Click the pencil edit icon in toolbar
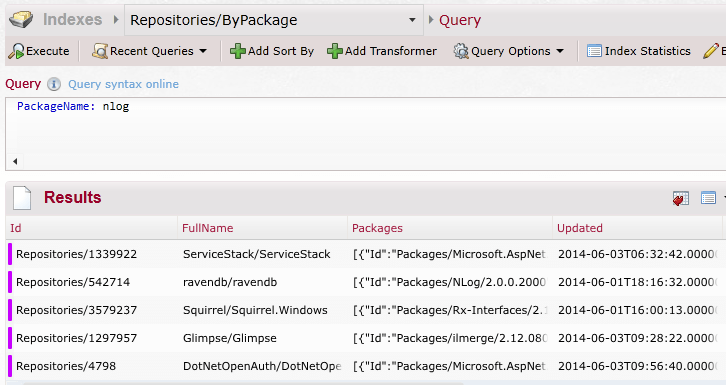The width and height of the screenshot is (726, 385). pyautogui.click(x=710, y=51)
